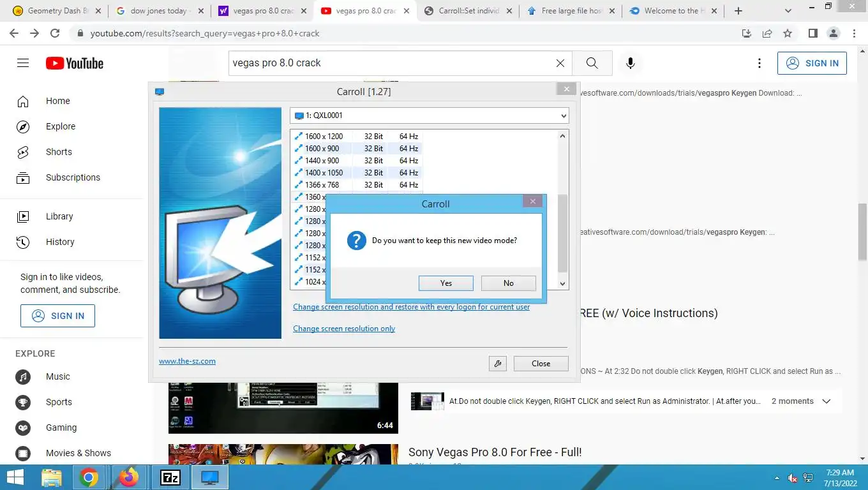
Task: Click scroll-down arrow of resolution list
Action: click(x=562, y=283)
